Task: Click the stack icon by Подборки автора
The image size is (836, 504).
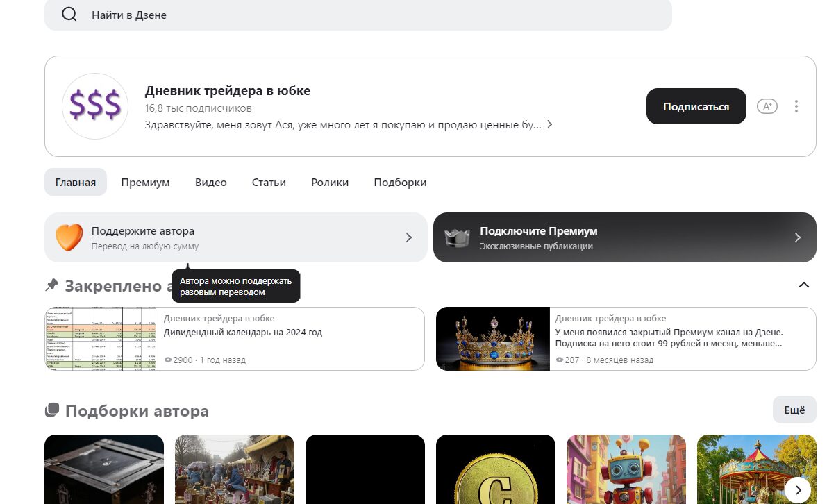Action: (x=52, y=410)
